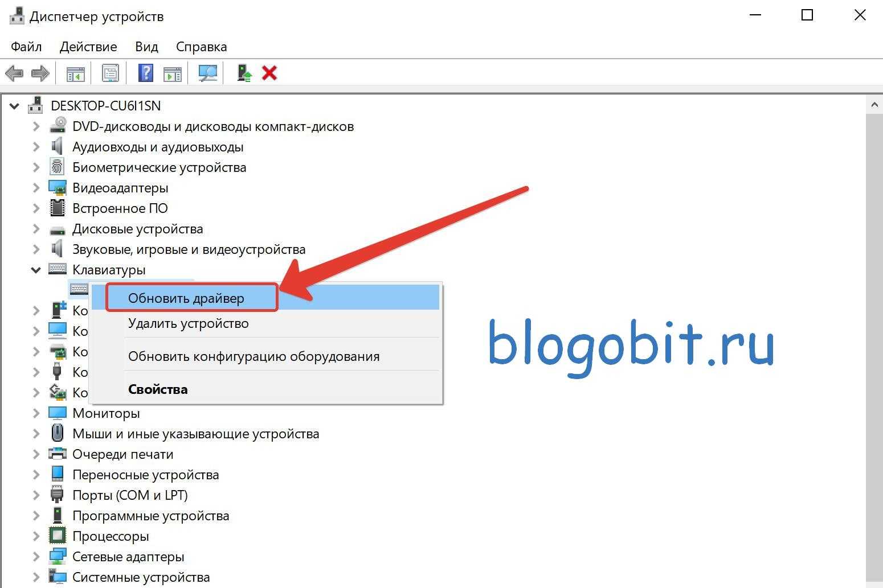This screenshot has height=588, width=883.
Task: Expand Мониторы category
Action: point(36,413)
